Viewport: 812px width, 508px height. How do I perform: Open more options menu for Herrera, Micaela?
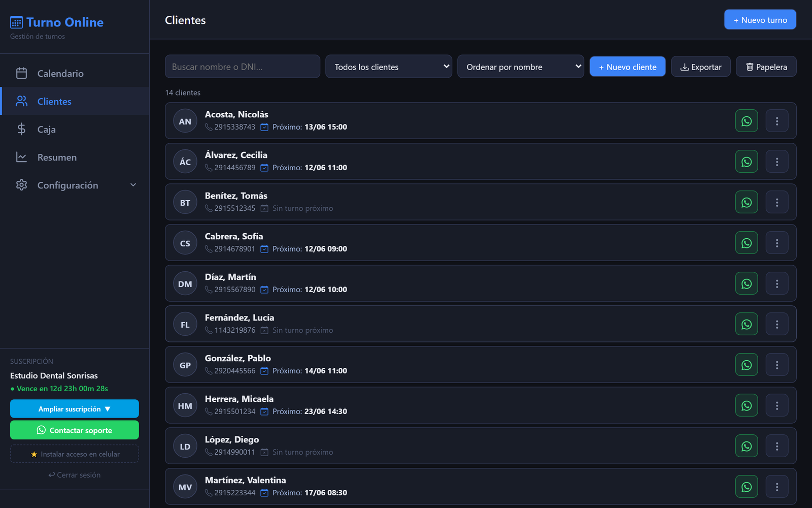pos(777,405)
